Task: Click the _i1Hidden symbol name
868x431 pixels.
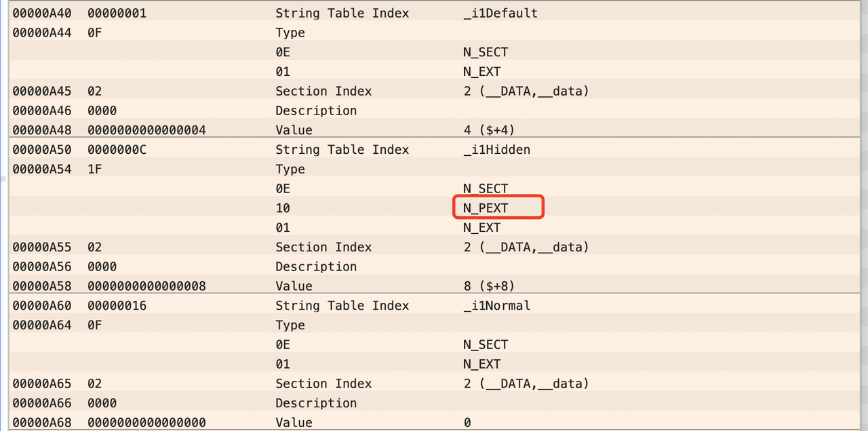Action: click(496, 150)
